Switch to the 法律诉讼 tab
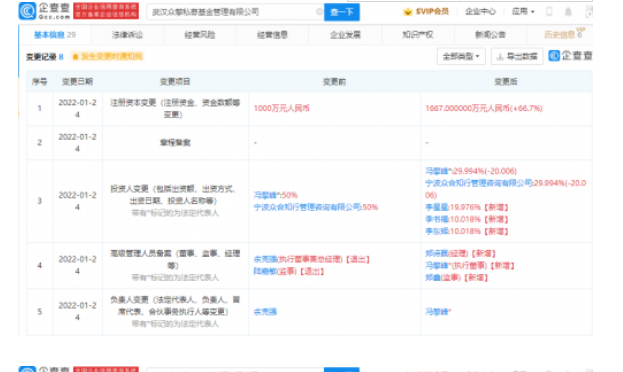 127,35
